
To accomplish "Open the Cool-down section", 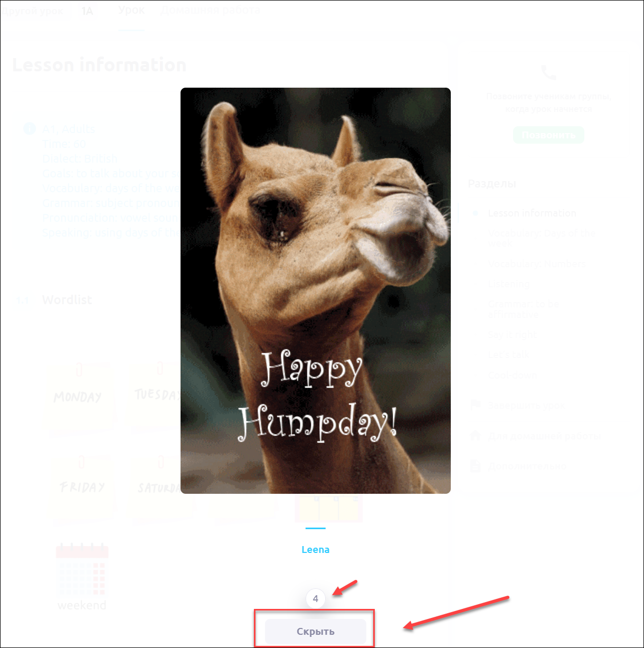I will pyautogui.click(x=512, y=375).
